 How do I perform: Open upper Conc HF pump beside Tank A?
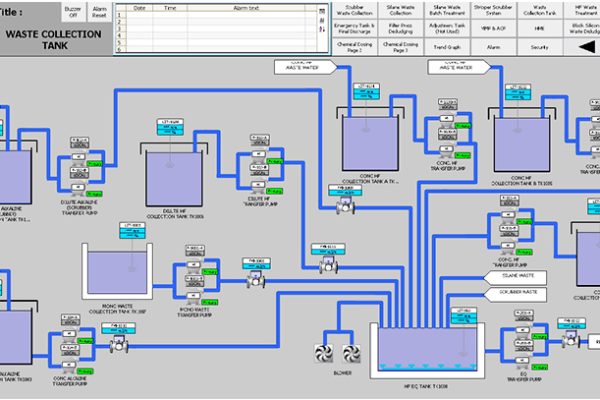pos(447,119)
